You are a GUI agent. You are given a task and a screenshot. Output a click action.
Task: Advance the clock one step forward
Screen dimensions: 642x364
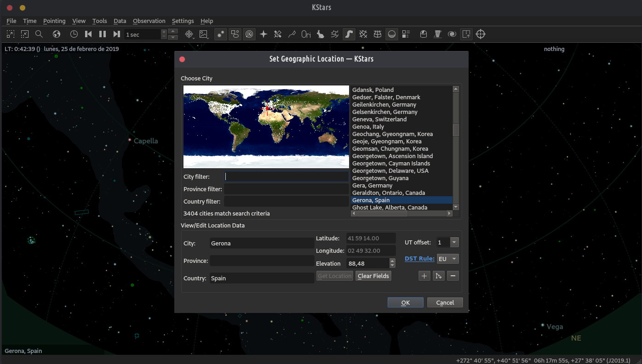(x=117, y=34)
